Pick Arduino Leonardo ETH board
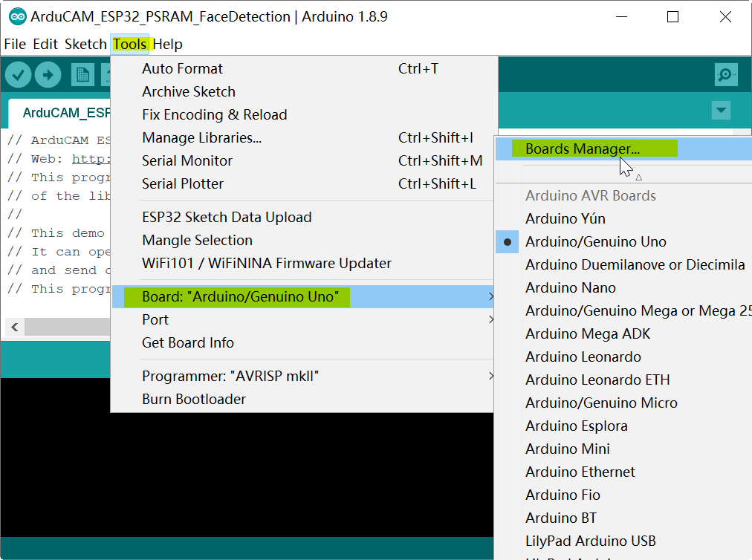This screenshot has width=752, height=560. point(623,380)
